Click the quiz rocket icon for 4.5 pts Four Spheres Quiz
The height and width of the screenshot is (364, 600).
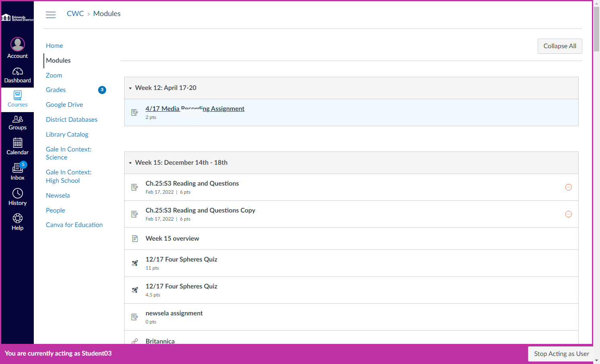click(135, 290)
